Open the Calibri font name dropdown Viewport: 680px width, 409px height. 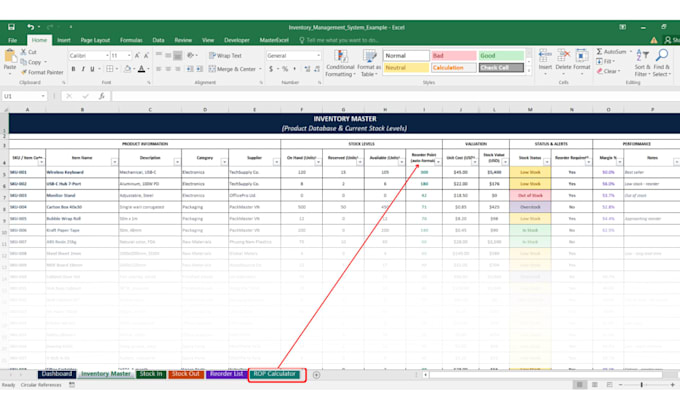click(x=107, y=56)
